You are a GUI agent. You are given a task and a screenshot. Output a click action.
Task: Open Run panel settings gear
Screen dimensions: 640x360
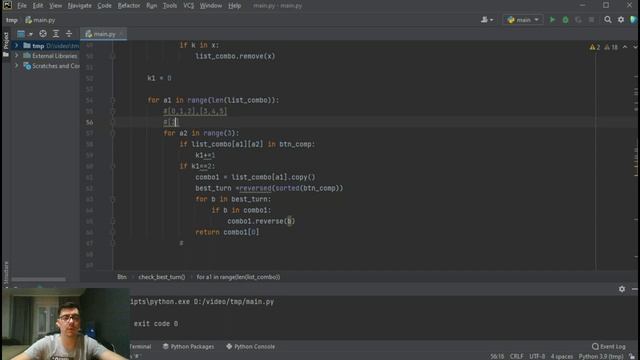tap(622, 289)
